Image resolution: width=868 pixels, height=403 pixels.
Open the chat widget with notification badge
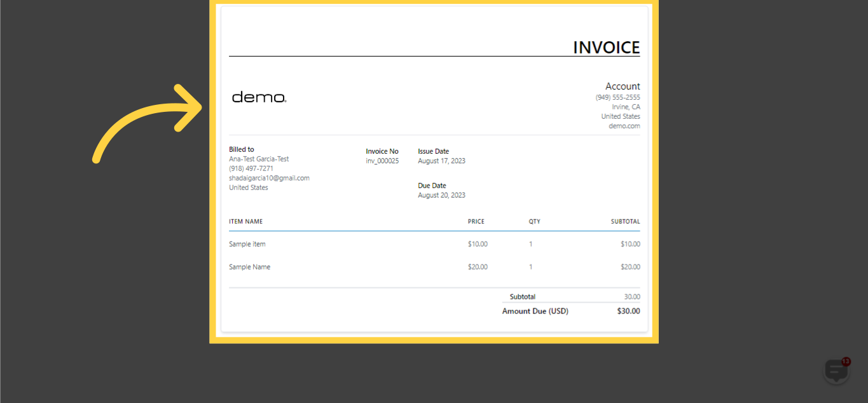pyautogui.click(x=836, y=371)
